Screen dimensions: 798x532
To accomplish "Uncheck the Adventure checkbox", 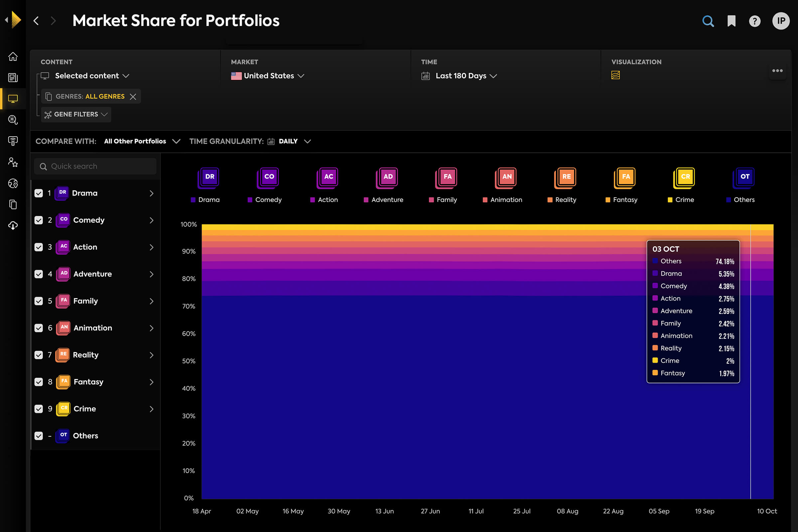I will pos(39,274).
